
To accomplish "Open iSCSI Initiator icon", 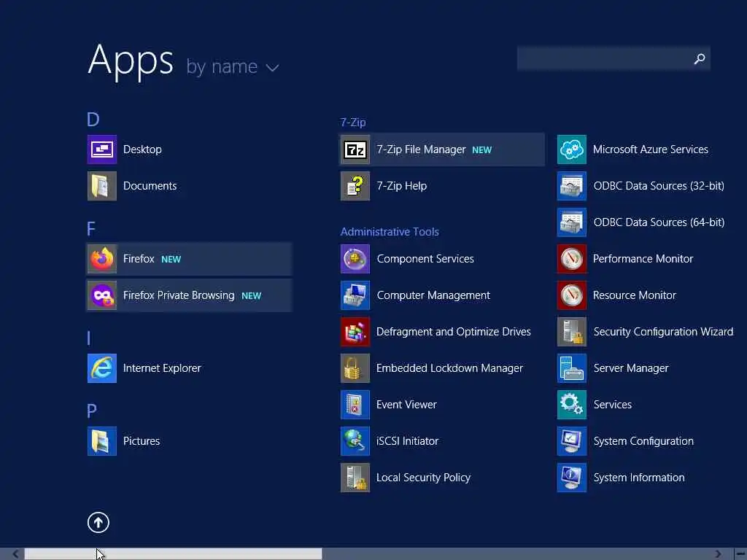I will [355, 441].
